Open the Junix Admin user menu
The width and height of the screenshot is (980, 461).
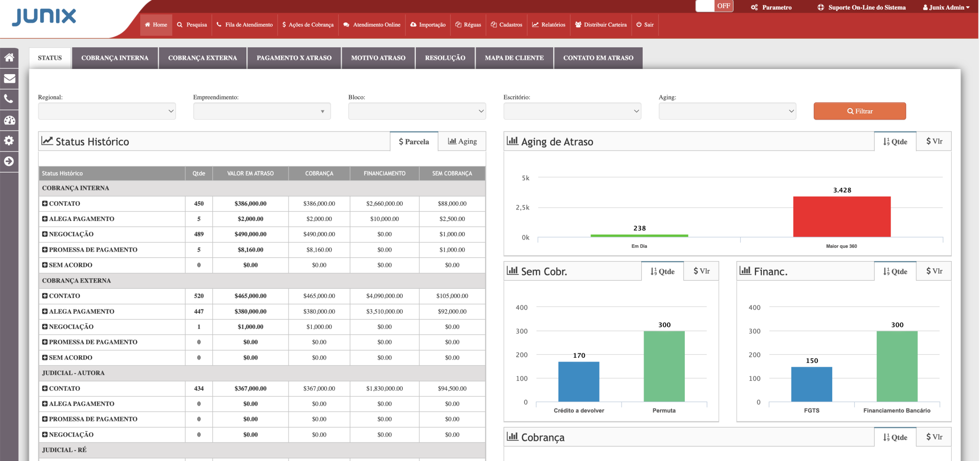[946, 7]
